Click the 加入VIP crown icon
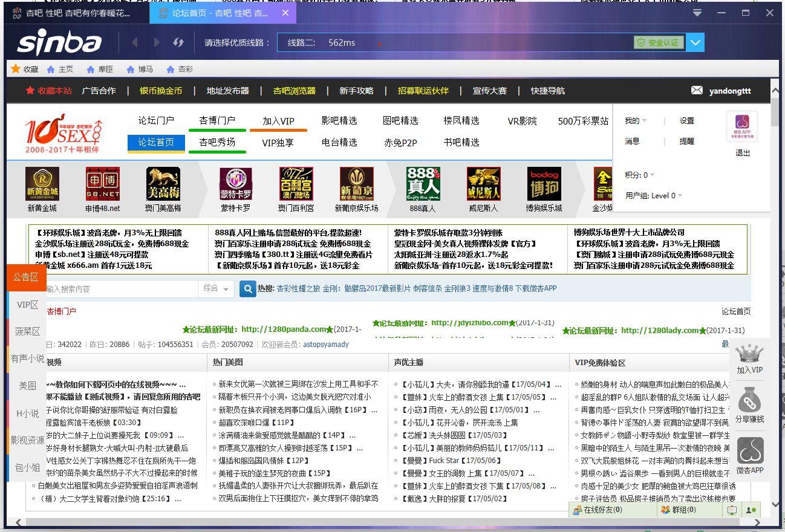 click(x=749, y=353)
